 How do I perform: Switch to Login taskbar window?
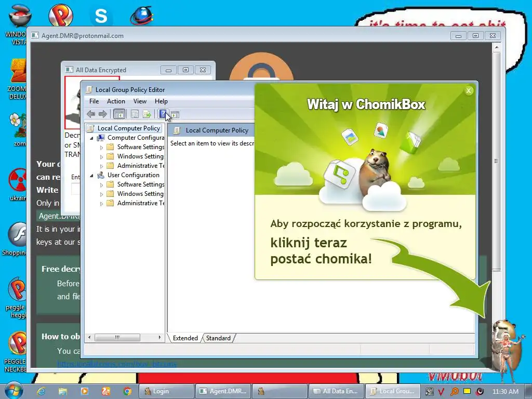[x=166, y=391]
